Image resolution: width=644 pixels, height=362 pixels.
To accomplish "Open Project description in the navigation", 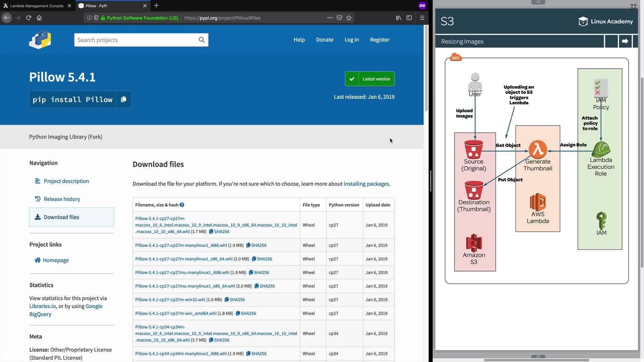I will point(66,181).
